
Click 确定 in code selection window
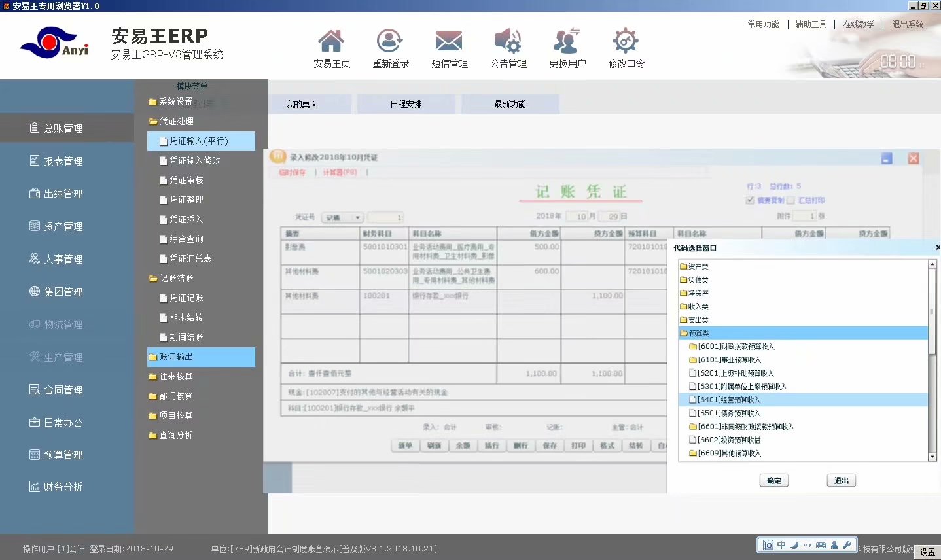pos(774,481)
